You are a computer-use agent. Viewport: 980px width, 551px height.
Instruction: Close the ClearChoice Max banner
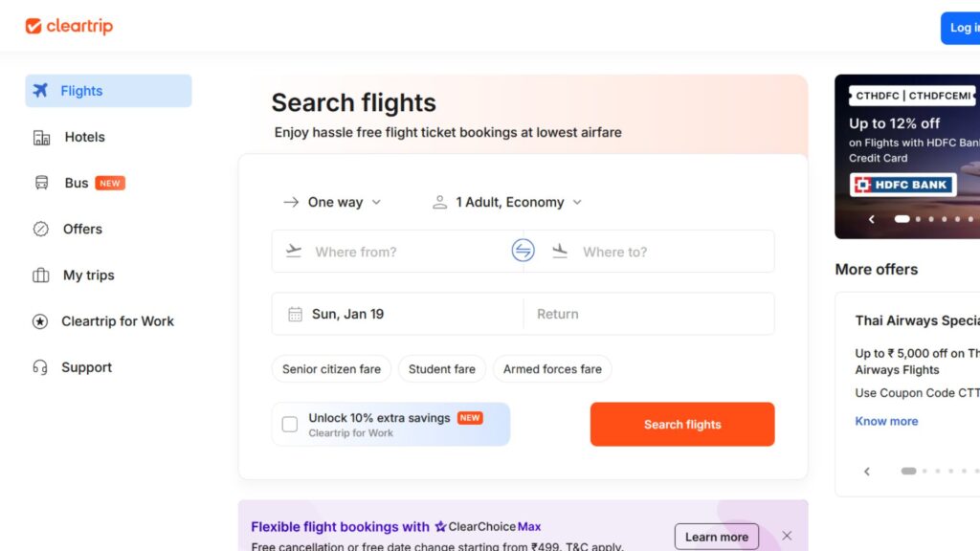pyautogui.click(x=787, y=536)
